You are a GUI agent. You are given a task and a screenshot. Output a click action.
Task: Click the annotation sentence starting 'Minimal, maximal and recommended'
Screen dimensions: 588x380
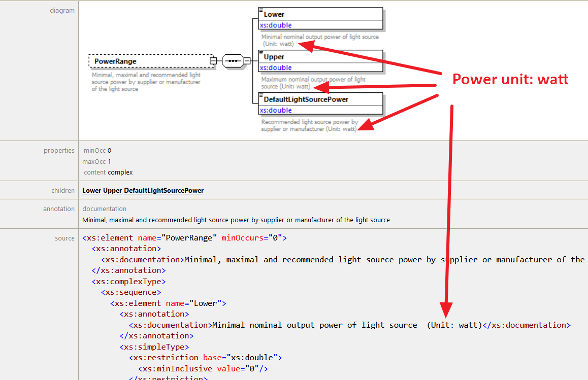click(236, 220)
